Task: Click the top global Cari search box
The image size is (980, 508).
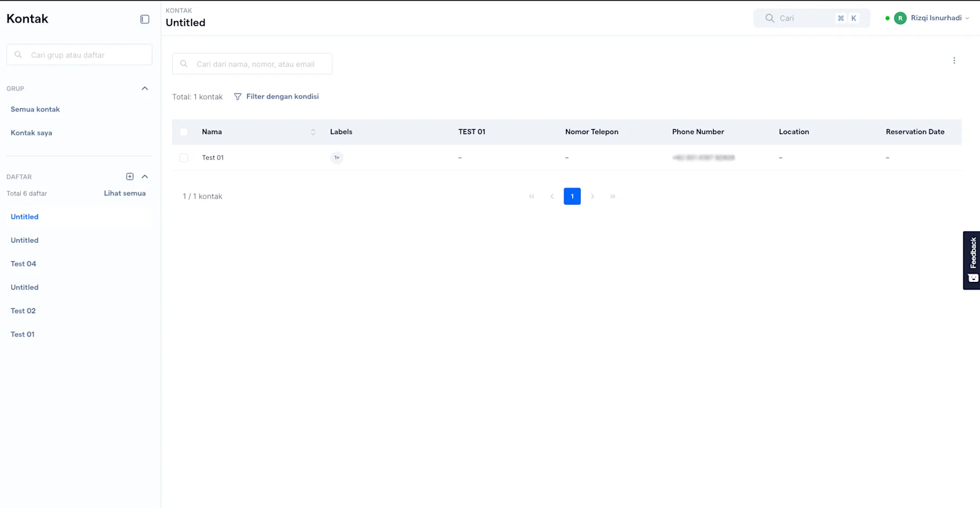Action: coord(812,18)
